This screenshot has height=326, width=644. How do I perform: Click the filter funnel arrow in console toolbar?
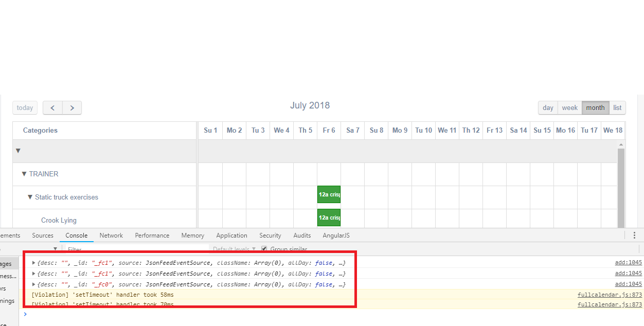click(x=55, y=248)
